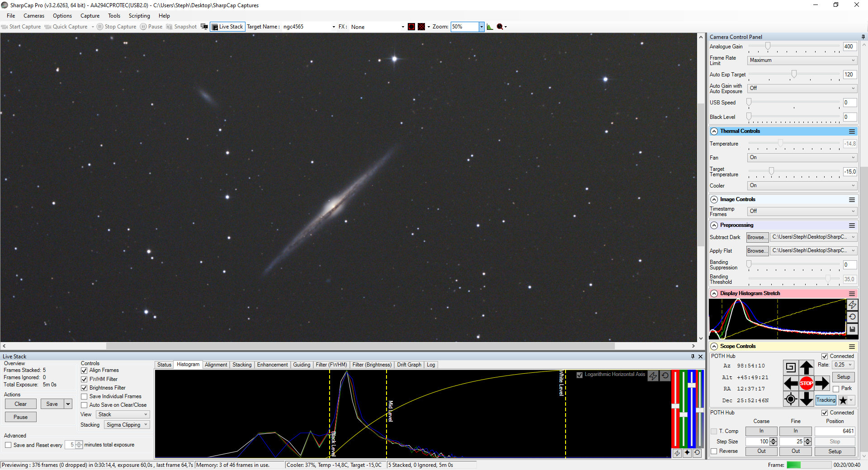Click the save disk icon beside Display Histogram Stretch
The width and height of the screenshot is (868, 470).
coord(852,329)
